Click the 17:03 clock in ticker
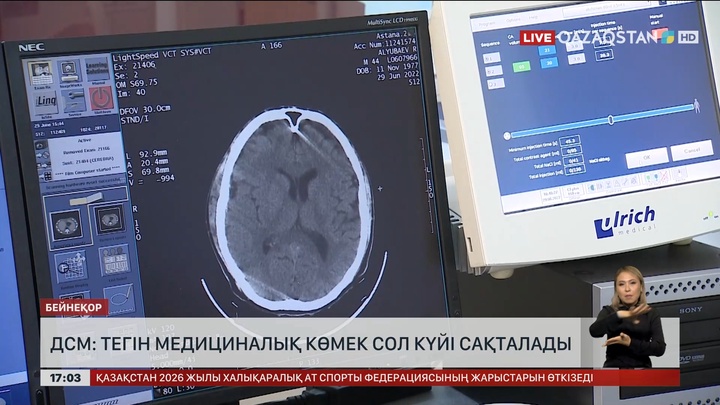This screenshot has width=720, height=405. [65, 378]
